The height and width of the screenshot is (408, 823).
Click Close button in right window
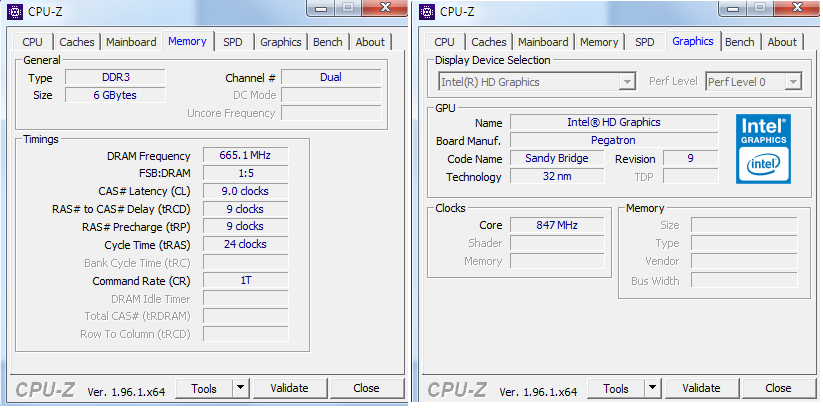(x=778, y=389)
